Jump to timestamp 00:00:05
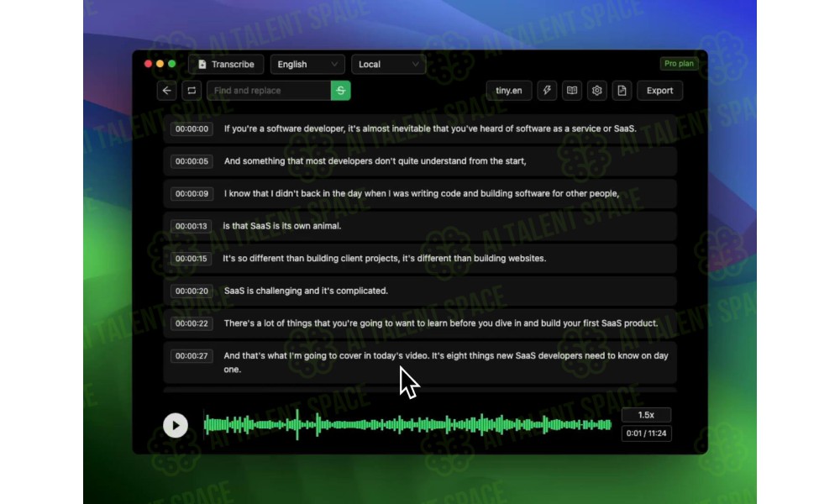840x504 pixels. point(192,161)
